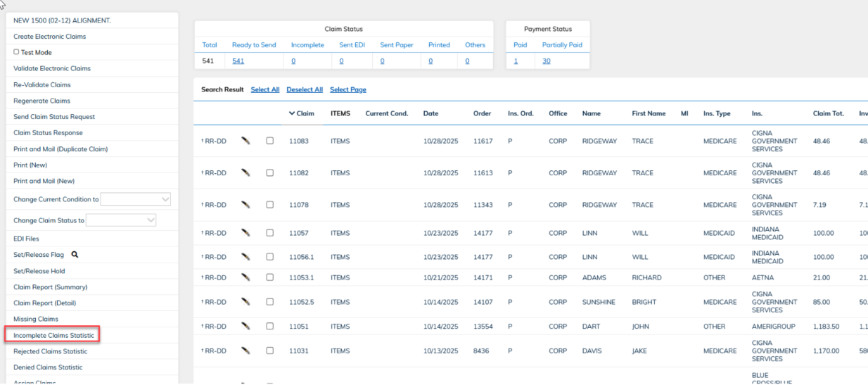The image size is (868, 385).
Task: Click the edit pencil for claim 11051
Action: [x=245, y=326]
